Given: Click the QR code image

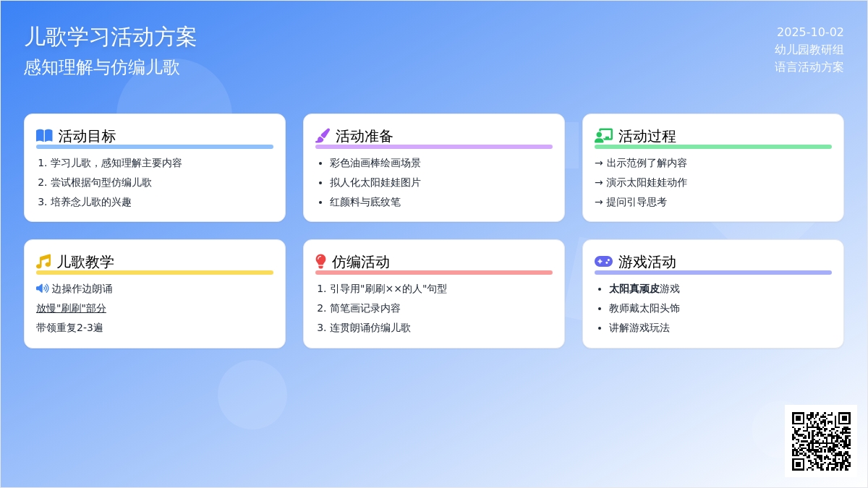Looking at the screenshot, I should [821, 441].
